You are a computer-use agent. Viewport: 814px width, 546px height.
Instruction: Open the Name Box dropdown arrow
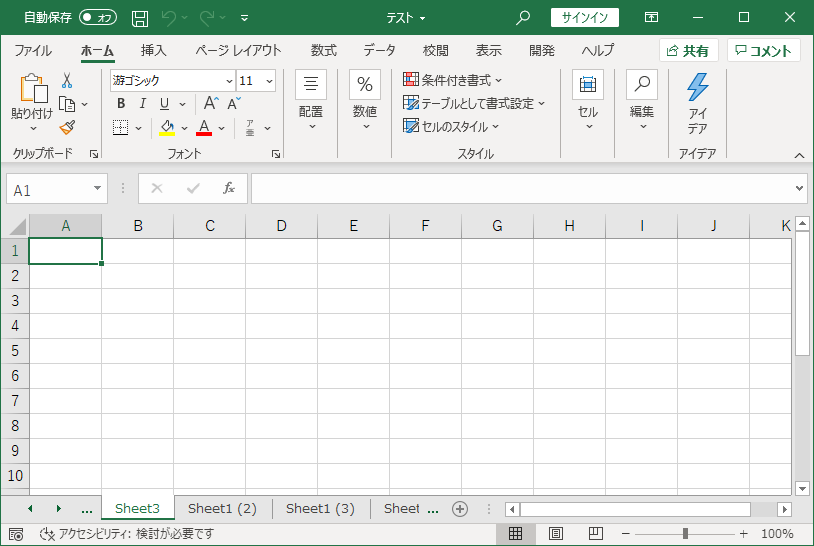tap(97, 188)
